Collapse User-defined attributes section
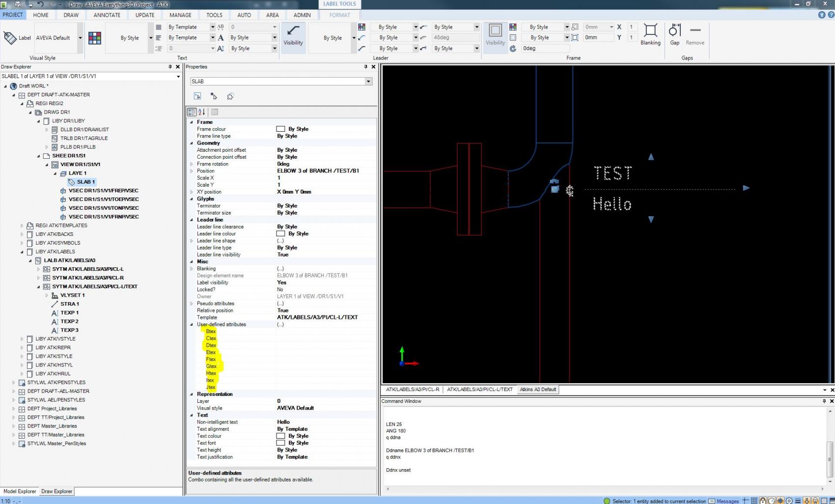 (192, 324)
